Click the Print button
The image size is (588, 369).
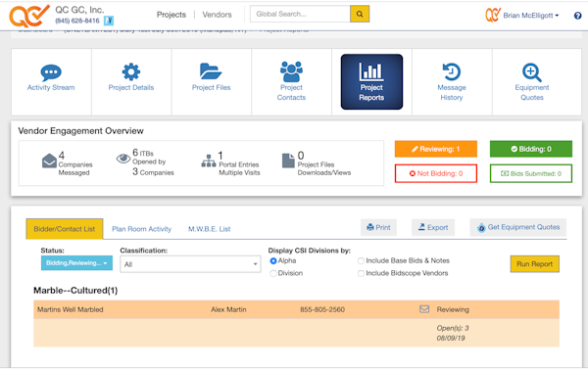(378, 227)
